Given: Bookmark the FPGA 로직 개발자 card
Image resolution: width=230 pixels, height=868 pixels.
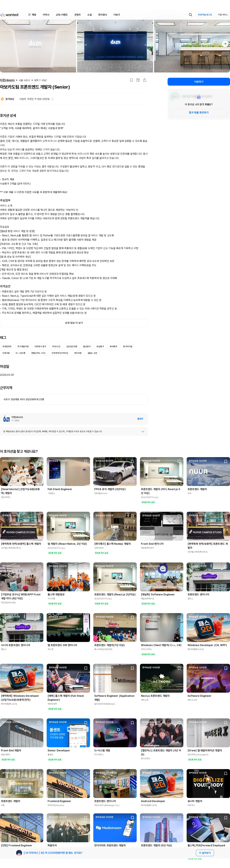Looking at the screenshot, I should click(132, 461).
